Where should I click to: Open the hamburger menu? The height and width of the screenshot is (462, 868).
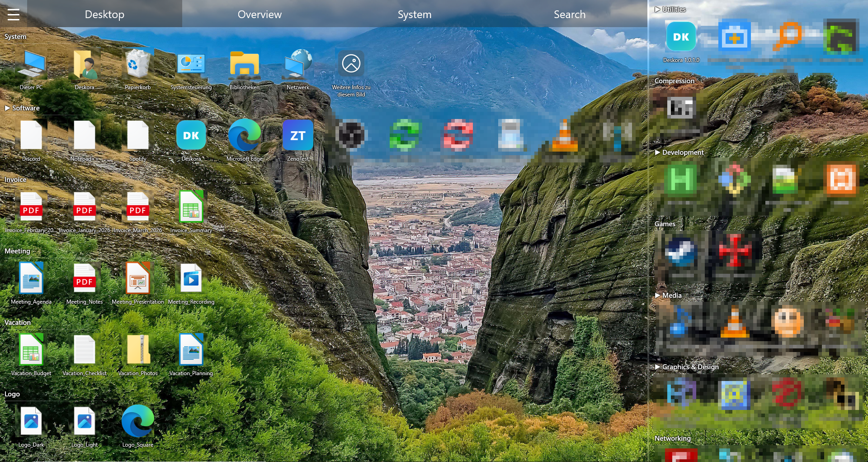[14, 14]
